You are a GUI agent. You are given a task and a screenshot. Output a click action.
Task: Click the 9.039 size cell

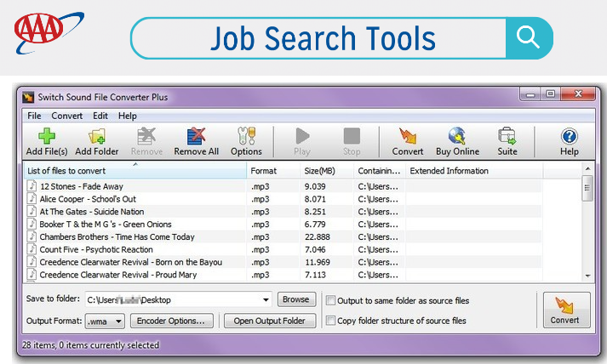315,186
